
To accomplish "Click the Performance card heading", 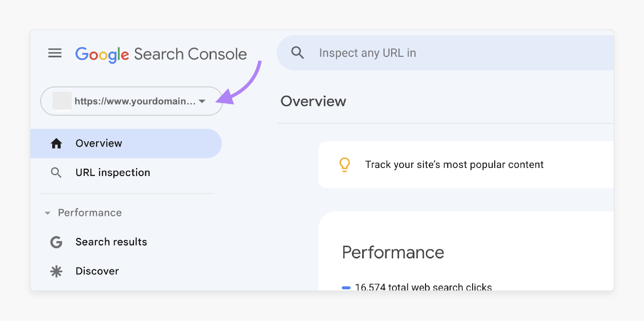I will click(x=393, y=253).
